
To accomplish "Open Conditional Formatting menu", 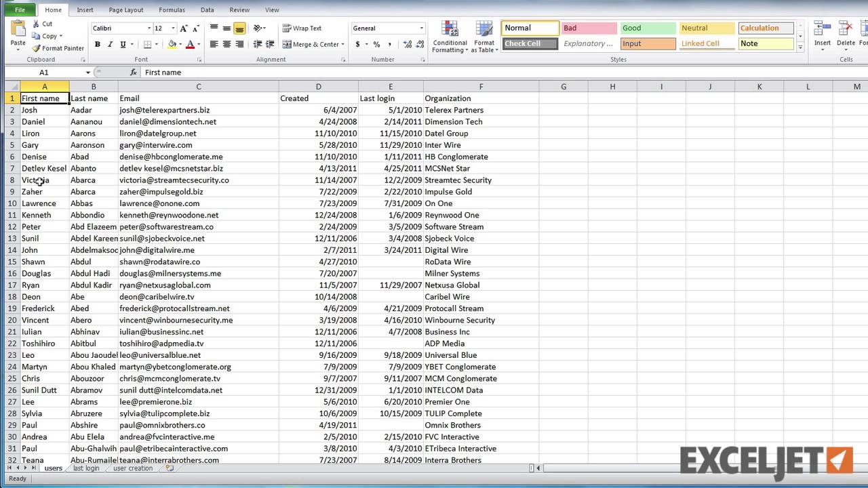I will click(x=450, y=37).
